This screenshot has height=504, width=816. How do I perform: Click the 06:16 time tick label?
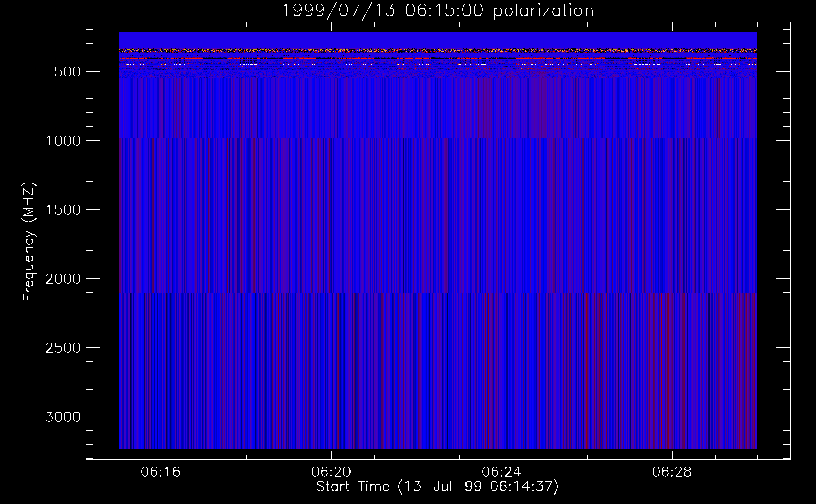click(x=161, y=472)
